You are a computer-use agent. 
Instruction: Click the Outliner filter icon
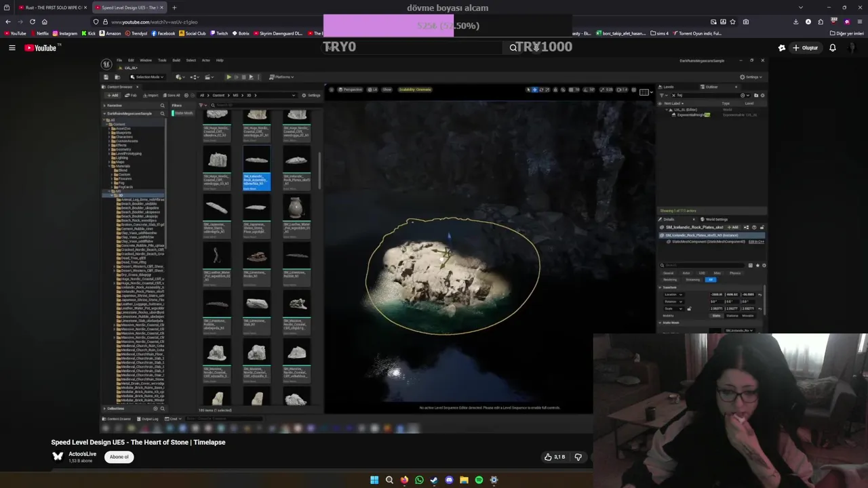tap(663, 95)
